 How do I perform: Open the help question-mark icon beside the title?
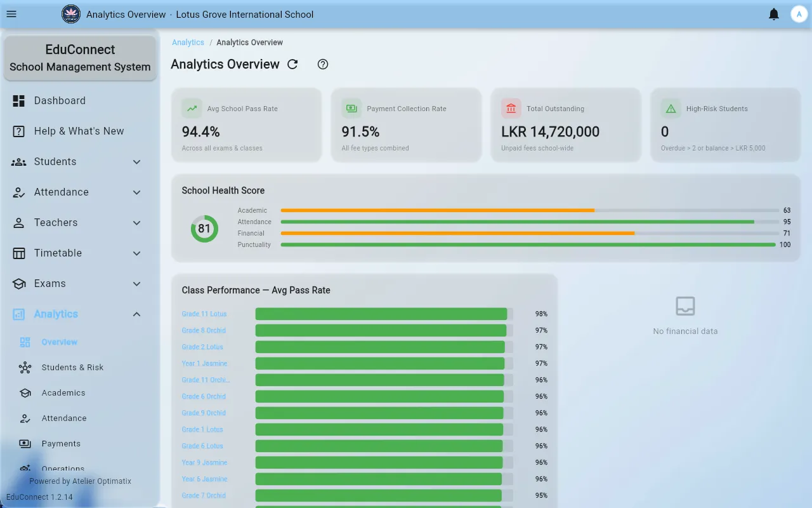[323, 64]
